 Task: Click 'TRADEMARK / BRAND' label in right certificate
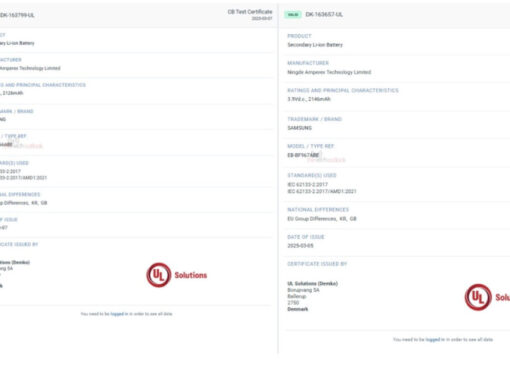click(315, 119)
